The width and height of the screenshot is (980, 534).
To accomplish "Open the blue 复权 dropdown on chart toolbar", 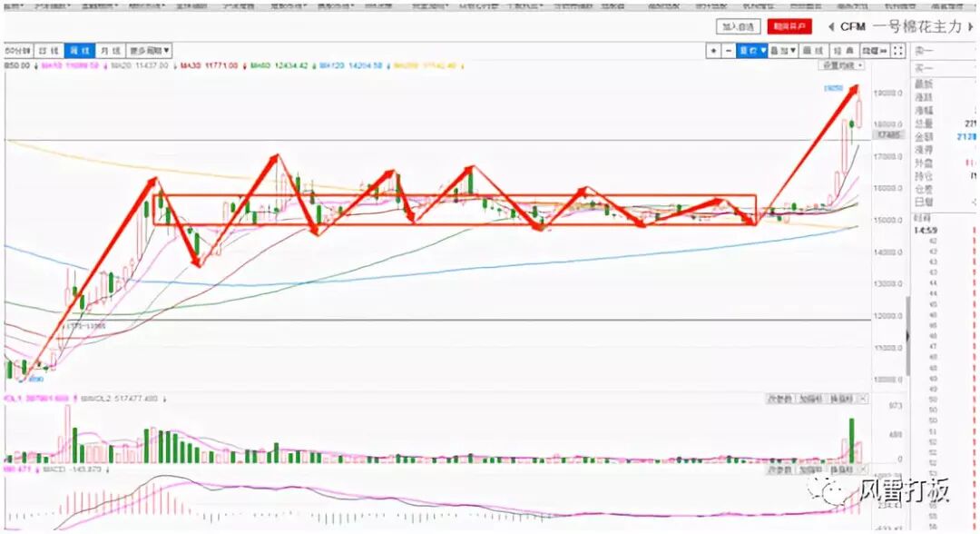I will (752, 51).
